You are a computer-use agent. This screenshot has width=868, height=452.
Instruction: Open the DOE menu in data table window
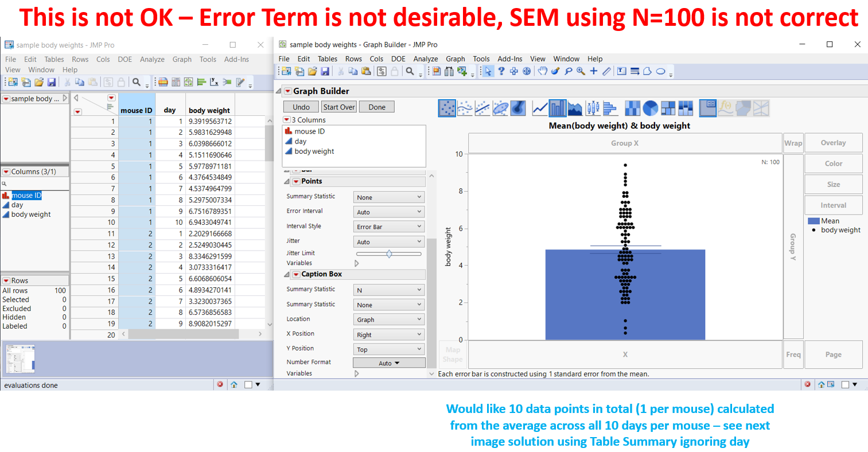click(125, 59)
